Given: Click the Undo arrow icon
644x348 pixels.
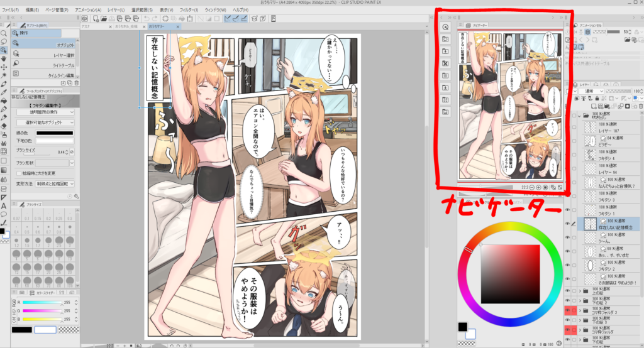Looking at the screenshot, I should (147, 18).
